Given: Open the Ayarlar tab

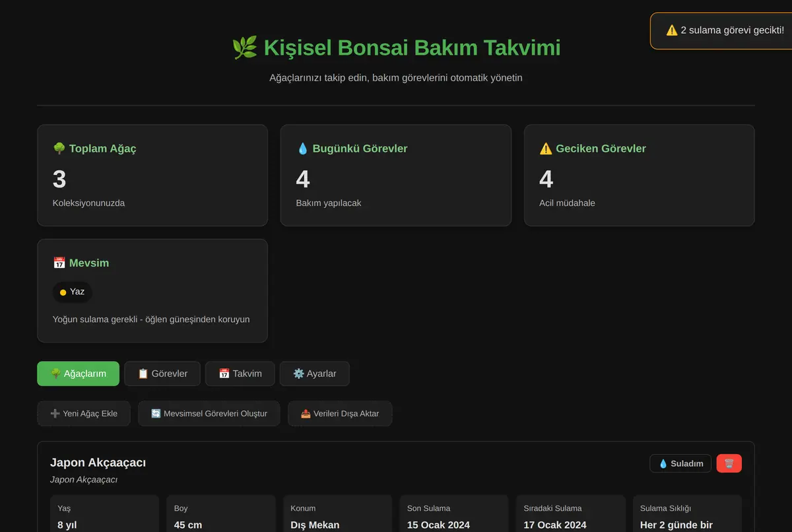Looking at the screenshot, I should 315,374.
